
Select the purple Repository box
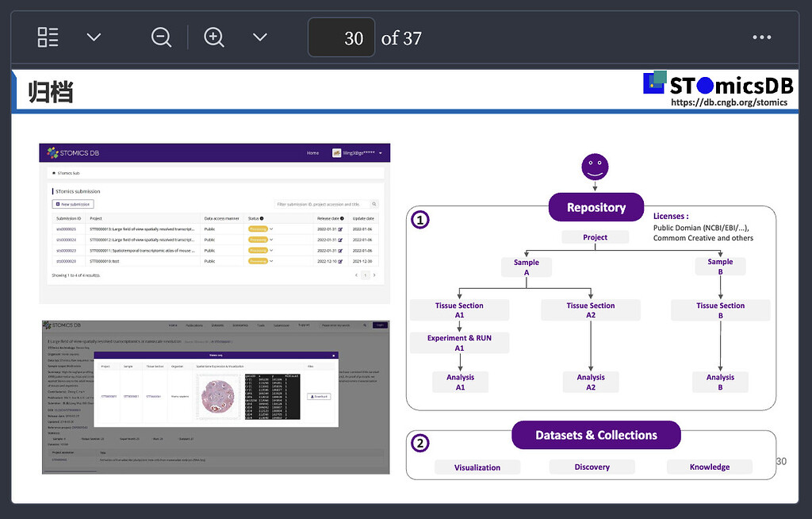pos(596,208)
